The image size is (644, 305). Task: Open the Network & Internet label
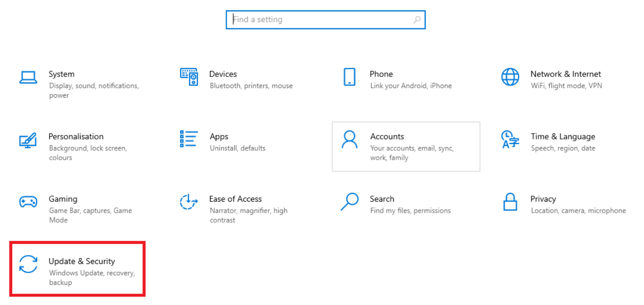pyautogui.click(x=566, y=74)
